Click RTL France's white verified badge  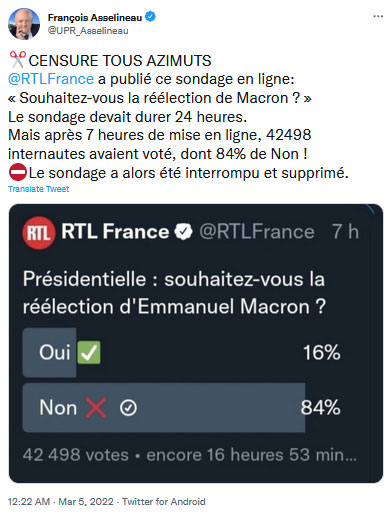pos(183,231)
